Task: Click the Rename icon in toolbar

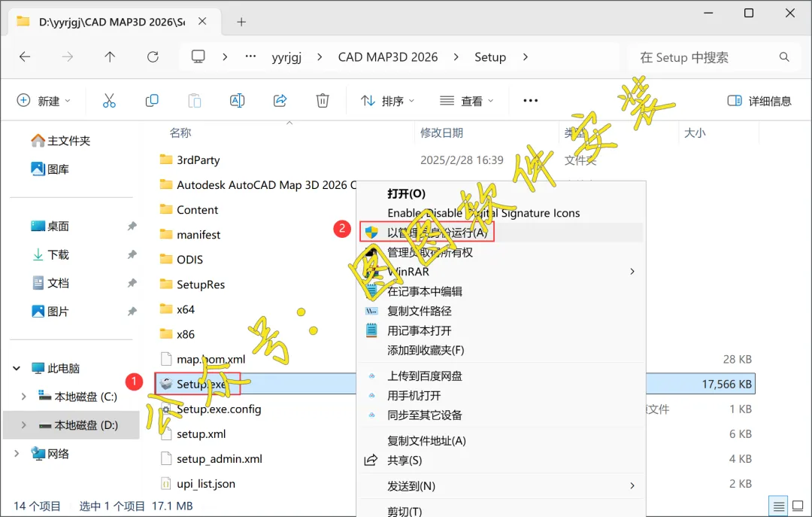Action: [x=237, y=101]
